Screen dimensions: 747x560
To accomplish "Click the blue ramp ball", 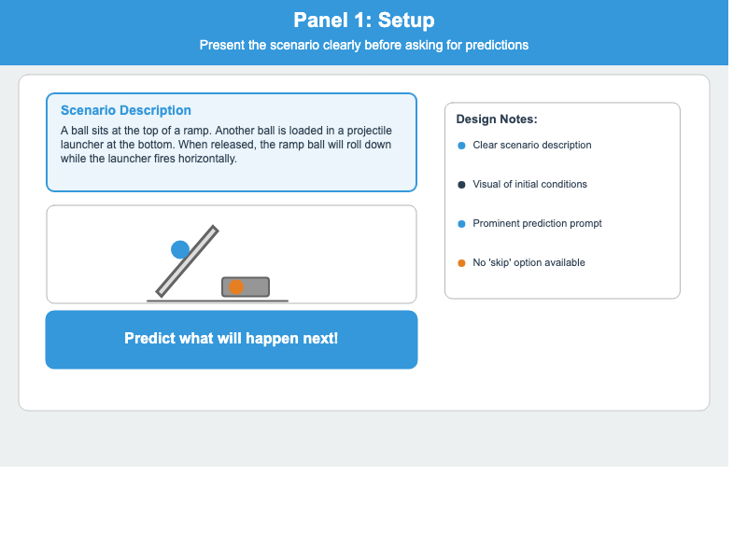I will coord(180,249).
